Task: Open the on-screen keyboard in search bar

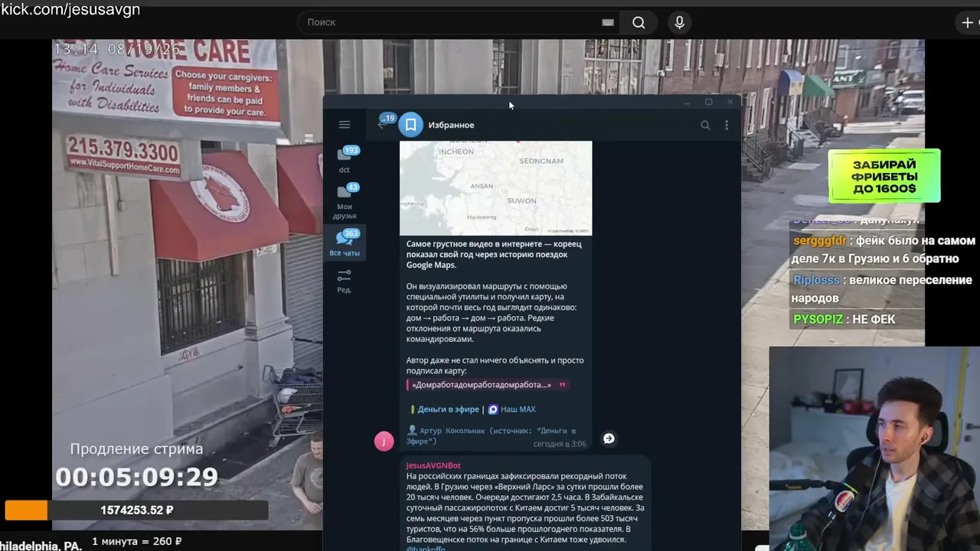Action: (x=608, y=22)
